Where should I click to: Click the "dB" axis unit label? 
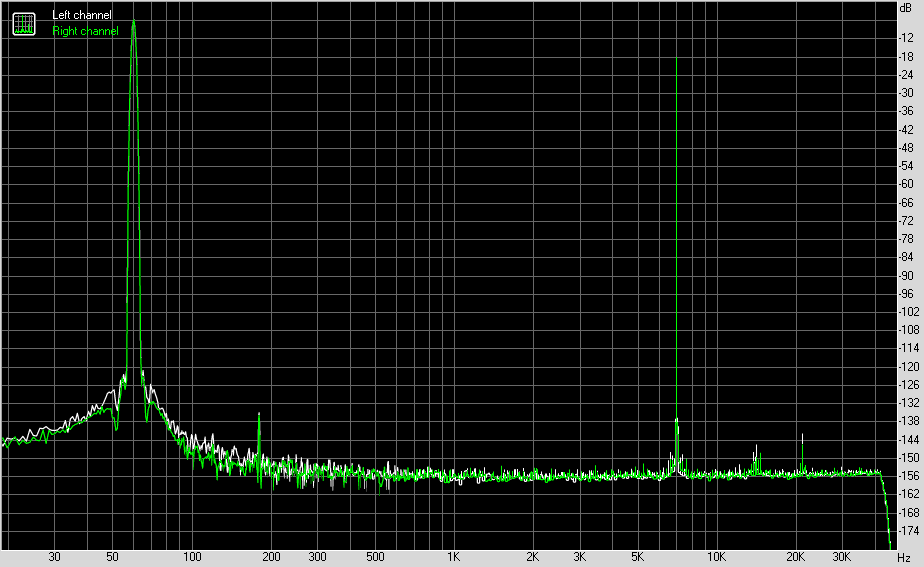point(905,8)
